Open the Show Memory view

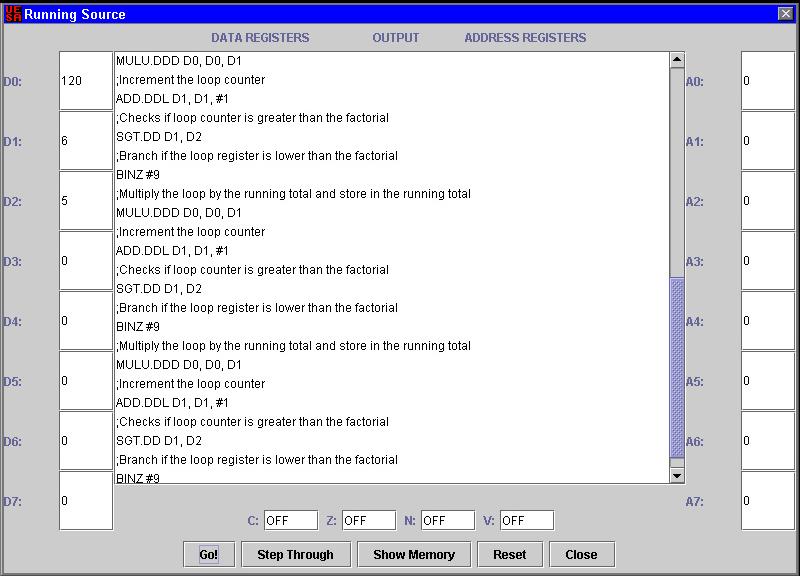[413, 554]
